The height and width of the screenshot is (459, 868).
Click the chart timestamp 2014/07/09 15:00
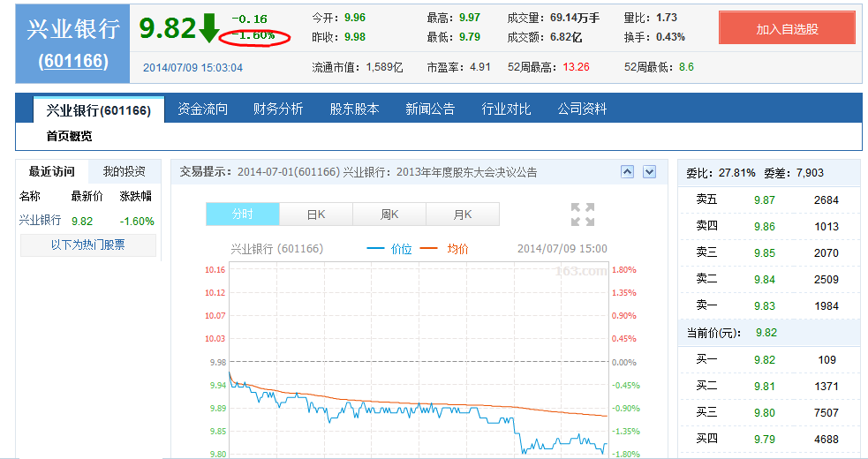click(562, 249)
